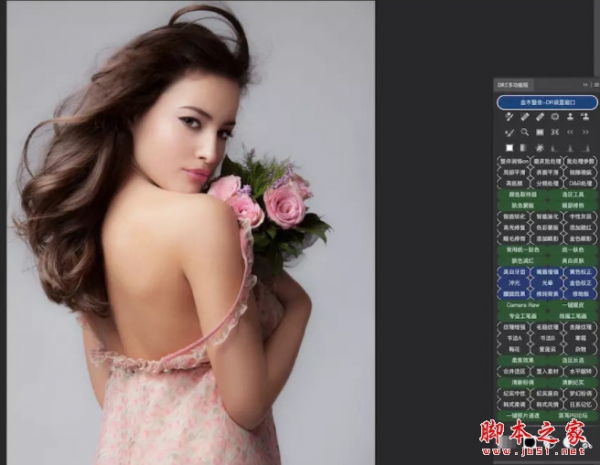Click the green 美白皮肤 button
The image size is (600, 465).
click(x=573, y=261)
